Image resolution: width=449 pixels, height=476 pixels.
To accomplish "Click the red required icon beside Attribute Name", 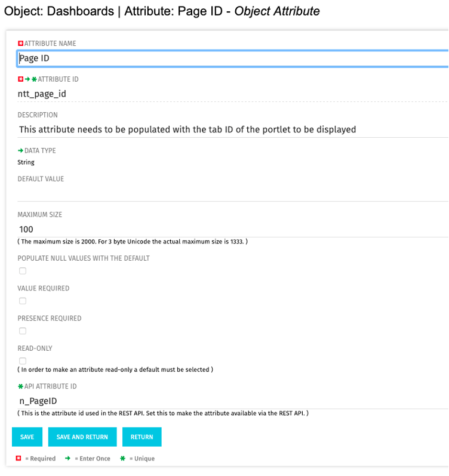I will coord(21,44).
